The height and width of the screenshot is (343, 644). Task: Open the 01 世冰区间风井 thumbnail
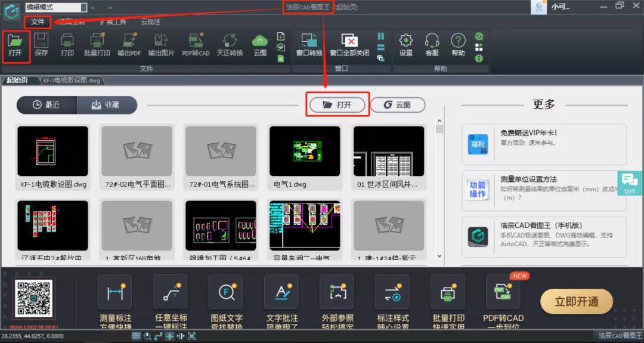pos(389,151)
